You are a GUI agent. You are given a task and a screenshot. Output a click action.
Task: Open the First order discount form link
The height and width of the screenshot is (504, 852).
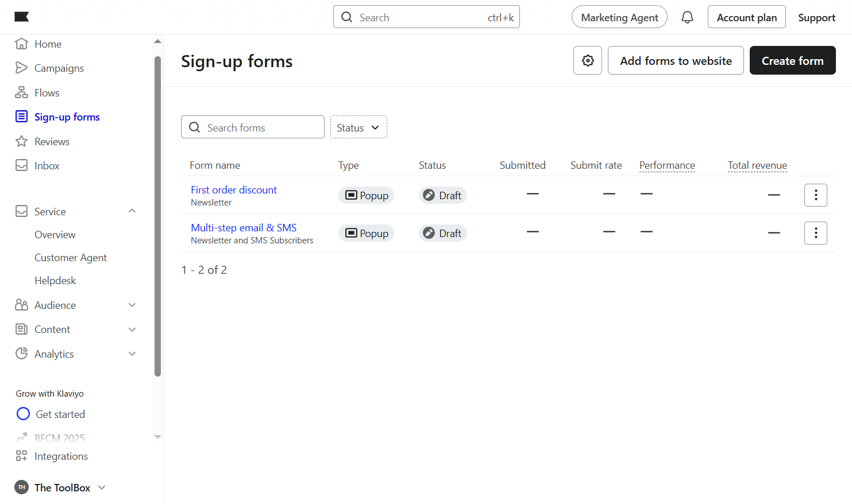pyautogui.click(x=234, y=190)
